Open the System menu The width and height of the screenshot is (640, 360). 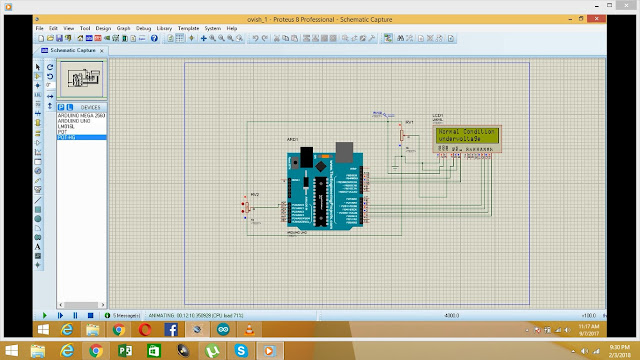tap(212, 28)
